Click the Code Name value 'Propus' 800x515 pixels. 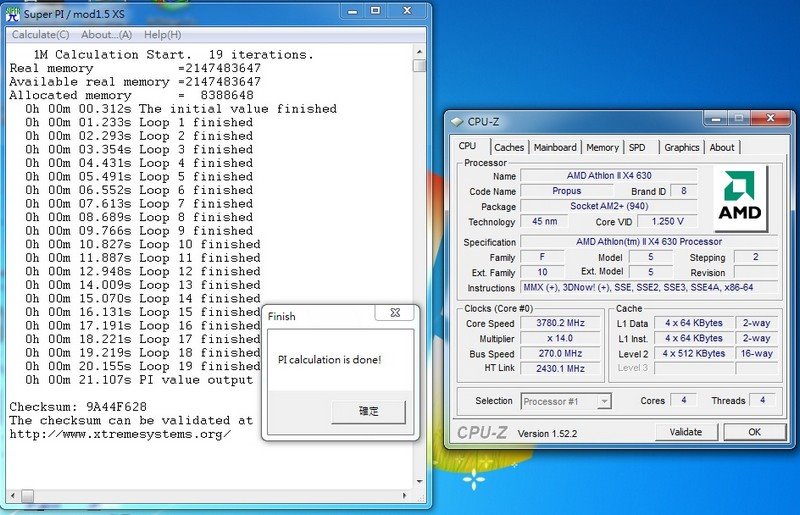[566, 191]
